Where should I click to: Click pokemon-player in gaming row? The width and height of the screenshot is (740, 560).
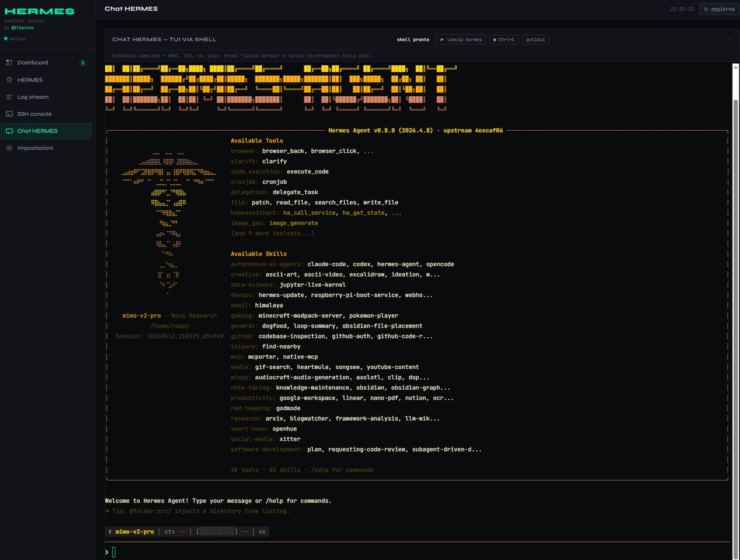374,316
